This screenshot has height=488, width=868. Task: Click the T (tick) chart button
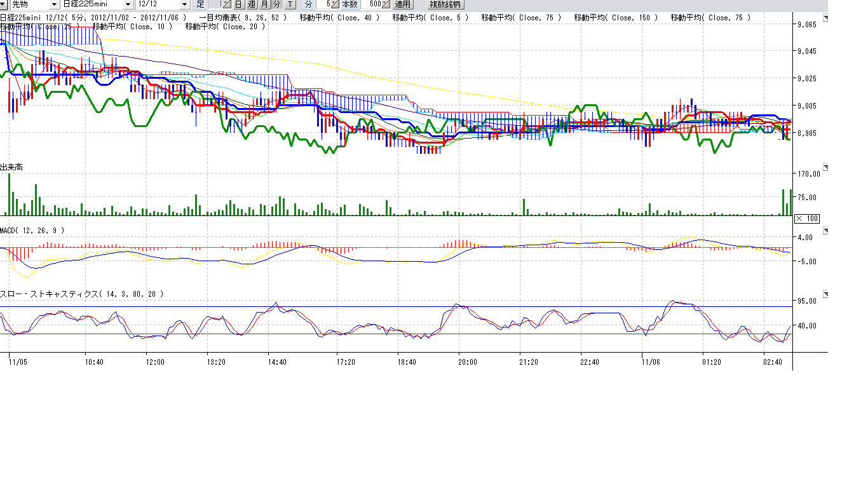pyautogui.click(x=290, y=4)
